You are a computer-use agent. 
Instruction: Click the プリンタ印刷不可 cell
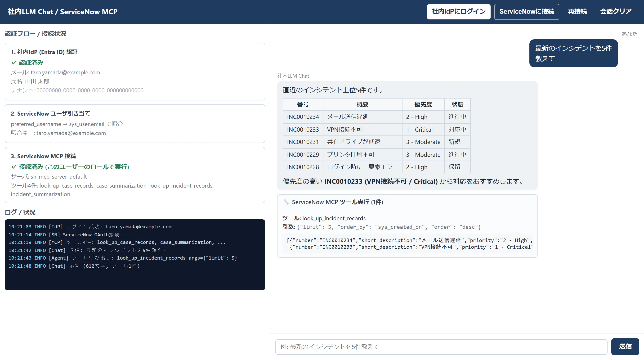pos(362,155)
